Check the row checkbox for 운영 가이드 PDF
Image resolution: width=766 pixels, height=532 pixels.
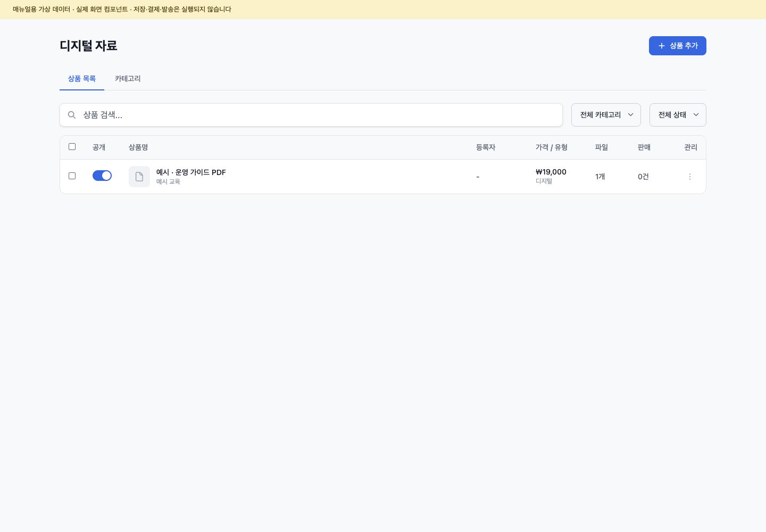tap(72, 176)
